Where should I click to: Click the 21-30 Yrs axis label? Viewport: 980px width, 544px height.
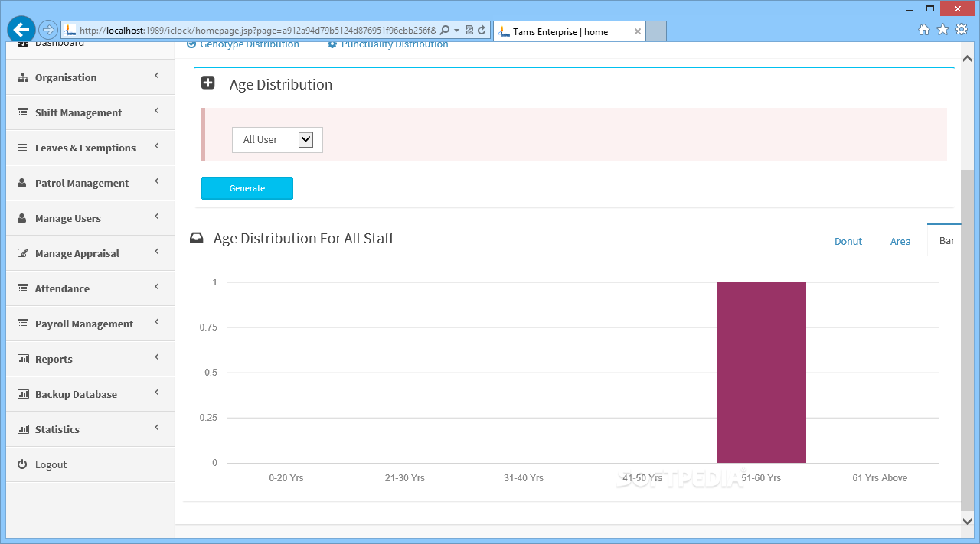[x=405, y=478]
